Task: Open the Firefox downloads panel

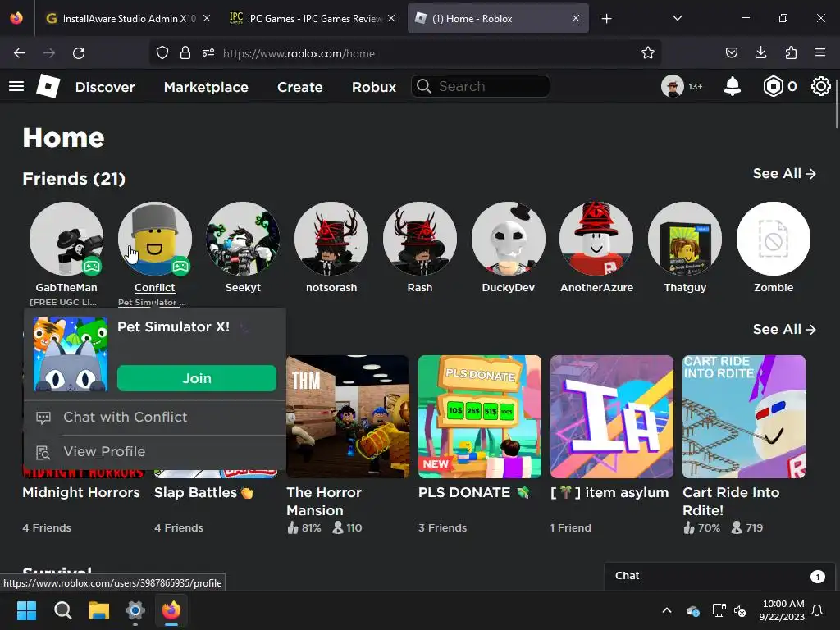Action: pos(760,53)
